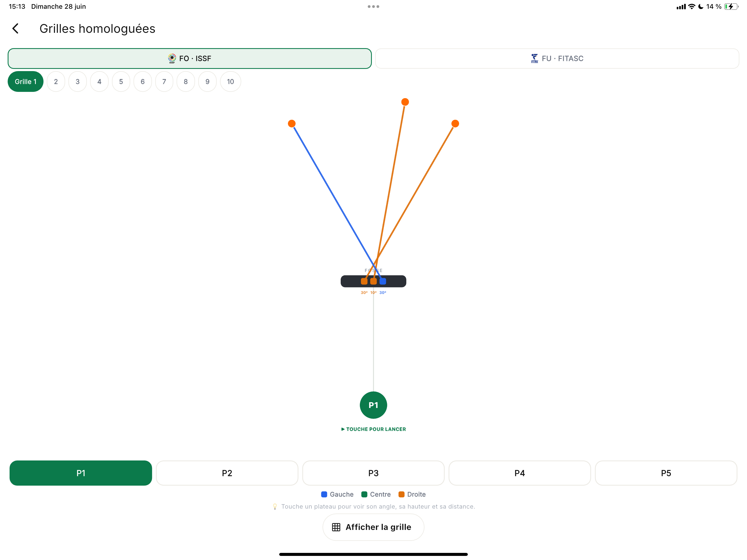Tap the Wi-Fi status icon

[691, 6]
